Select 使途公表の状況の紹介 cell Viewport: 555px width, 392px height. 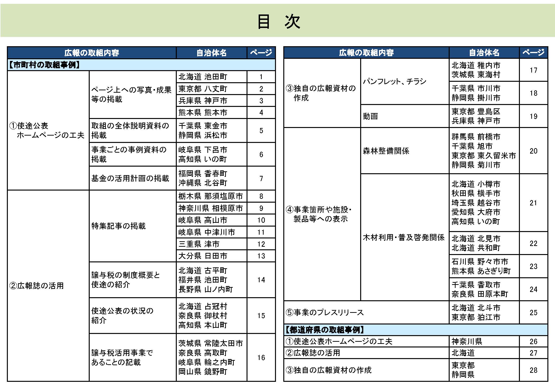pyautogui.click(x=133, y=315)
